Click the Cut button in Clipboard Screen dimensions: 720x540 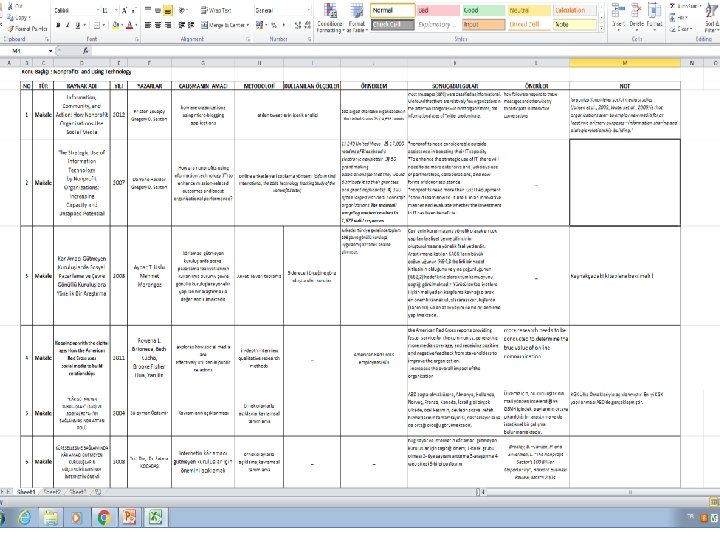pyautogui.click(x=15, y=6)
